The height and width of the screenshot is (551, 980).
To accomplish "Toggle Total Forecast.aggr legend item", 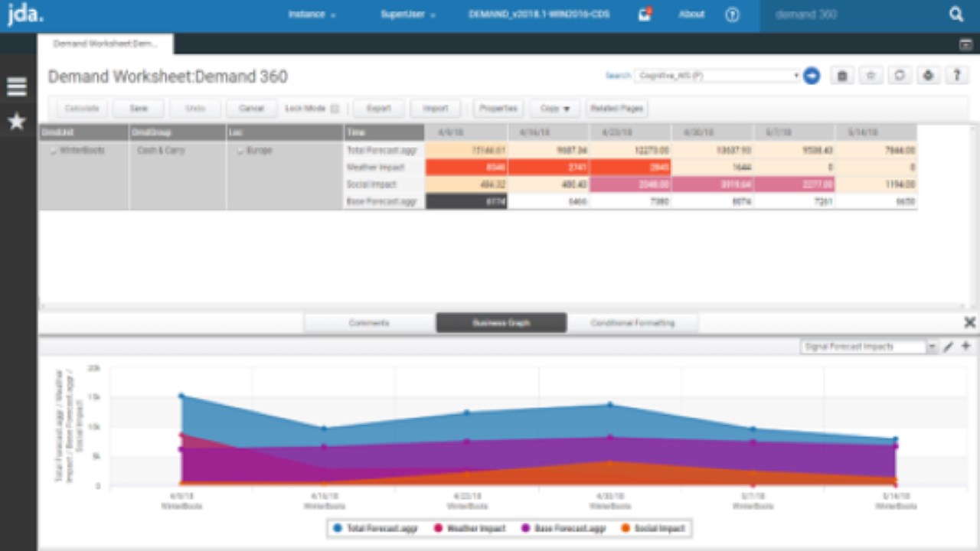I will pyautogui.click(x=375, y=528).
